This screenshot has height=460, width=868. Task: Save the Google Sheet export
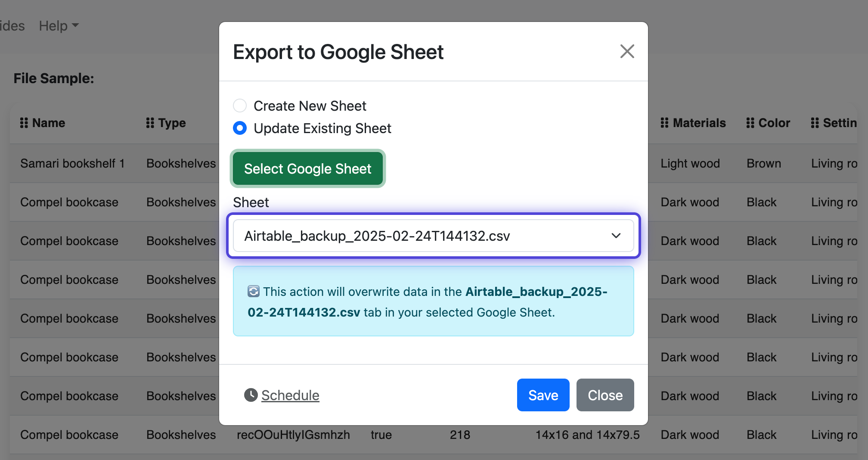click(543, 395)
